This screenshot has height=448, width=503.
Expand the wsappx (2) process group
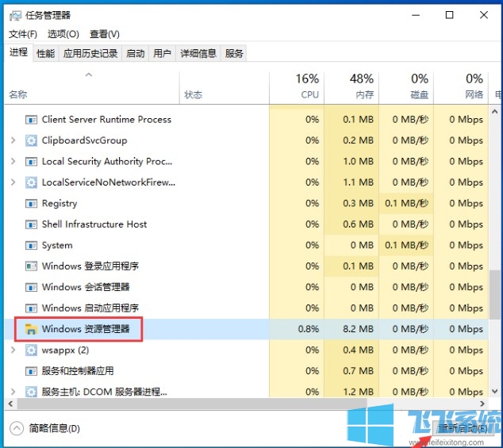pyautogui.click(x=13, y=350)
